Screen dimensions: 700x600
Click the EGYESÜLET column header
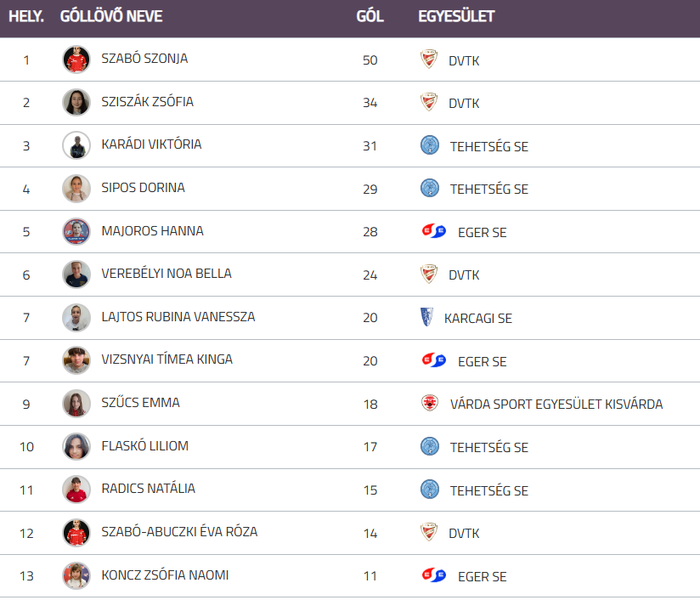(456, 16)
